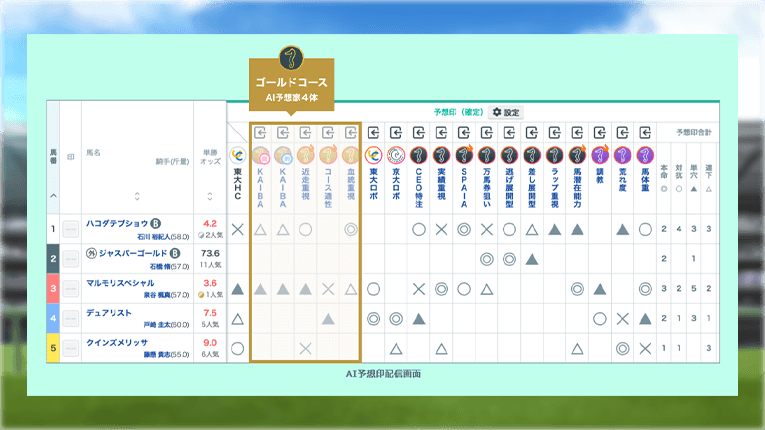This screenshot has height=430, width=765.
Task: Sort by 馬名 using the up-down arrows
Action: (x=137, y=196)
